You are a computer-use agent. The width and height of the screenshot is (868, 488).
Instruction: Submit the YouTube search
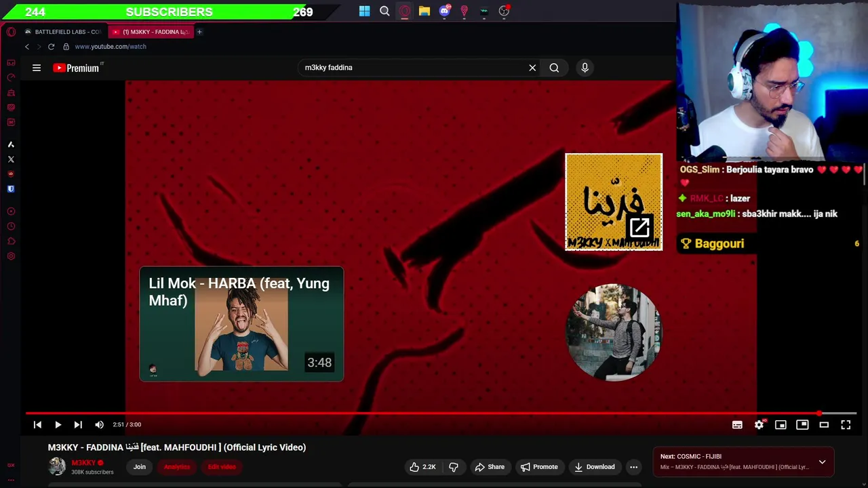point(554,68)
